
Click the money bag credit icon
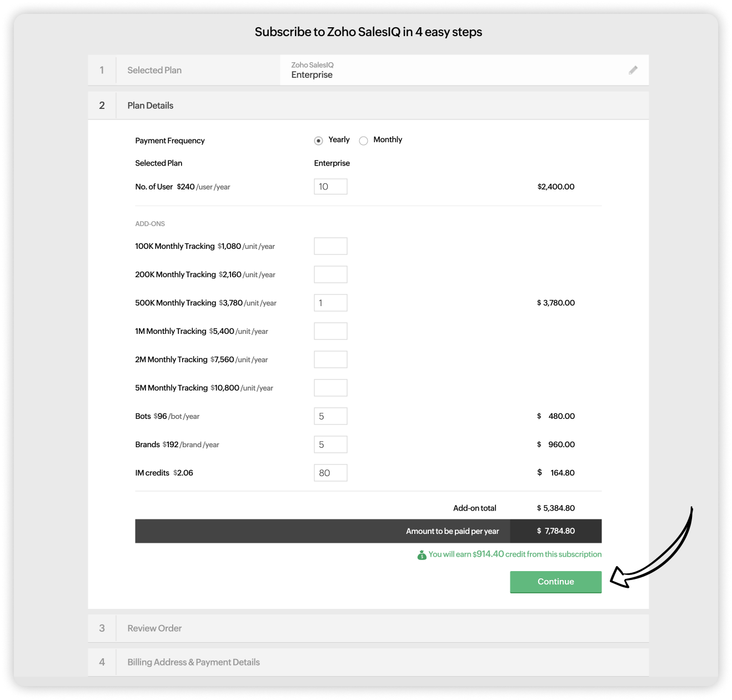pyautogui.click(x=422, y=554)
